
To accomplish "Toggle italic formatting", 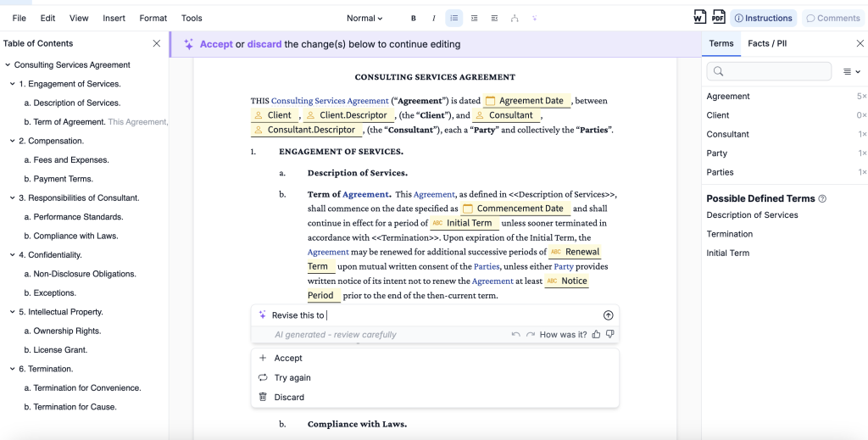I will click(434, 18).
